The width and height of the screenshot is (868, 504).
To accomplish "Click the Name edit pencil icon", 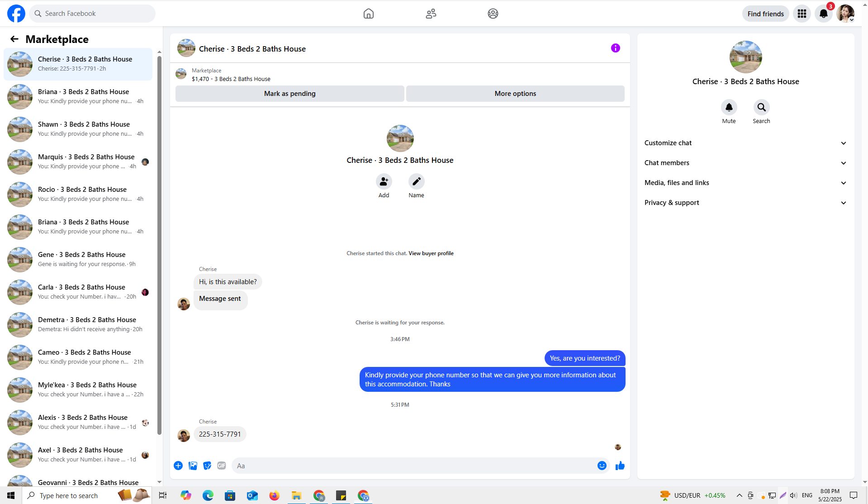I will coord(417,181).
